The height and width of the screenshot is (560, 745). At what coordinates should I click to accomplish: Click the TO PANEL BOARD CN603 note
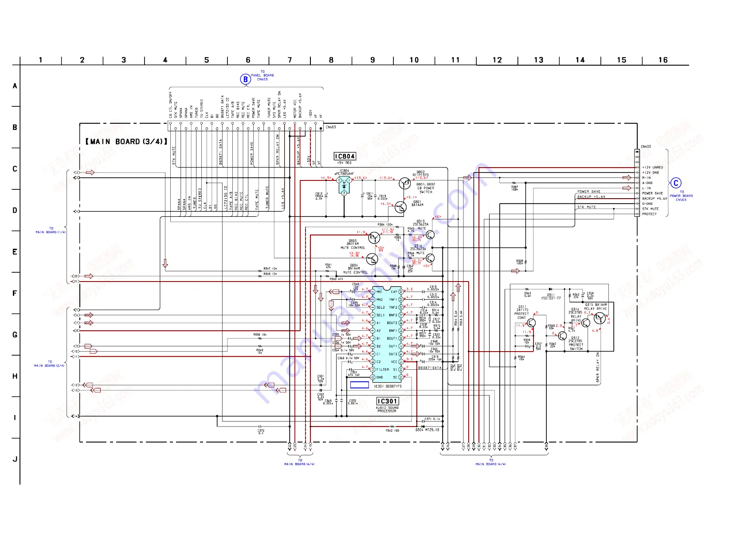(263, 75)
